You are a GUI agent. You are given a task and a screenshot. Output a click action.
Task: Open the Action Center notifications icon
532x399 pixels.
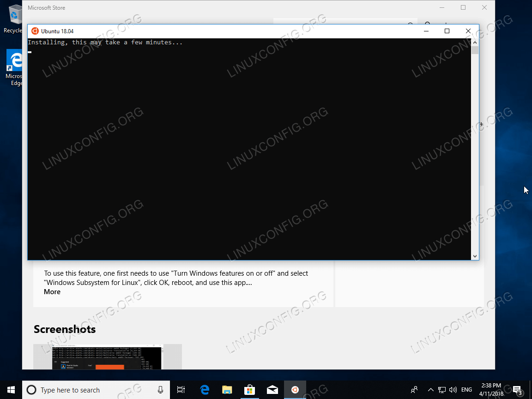pos(517,390)
